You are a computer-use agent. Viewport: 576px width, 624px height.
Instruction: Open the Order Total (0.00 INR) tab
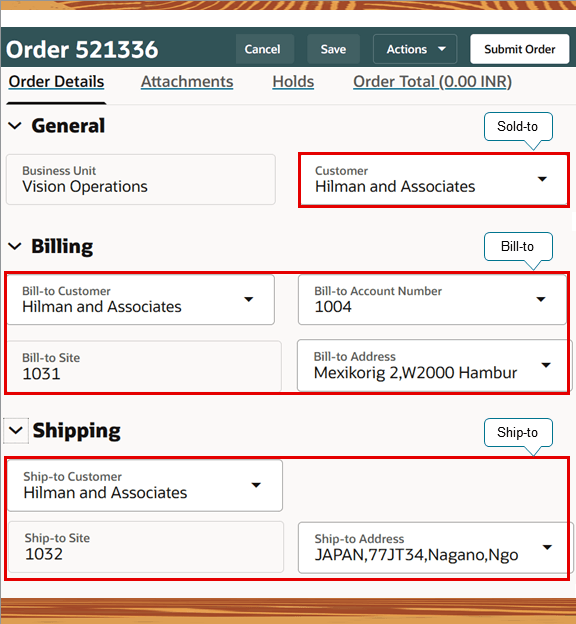432,82
